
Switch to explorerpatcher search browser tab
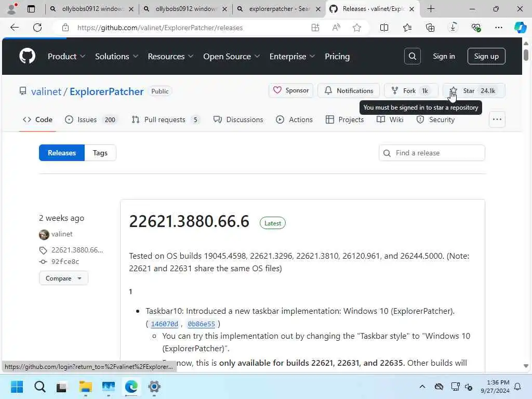(x=279, y=9)
